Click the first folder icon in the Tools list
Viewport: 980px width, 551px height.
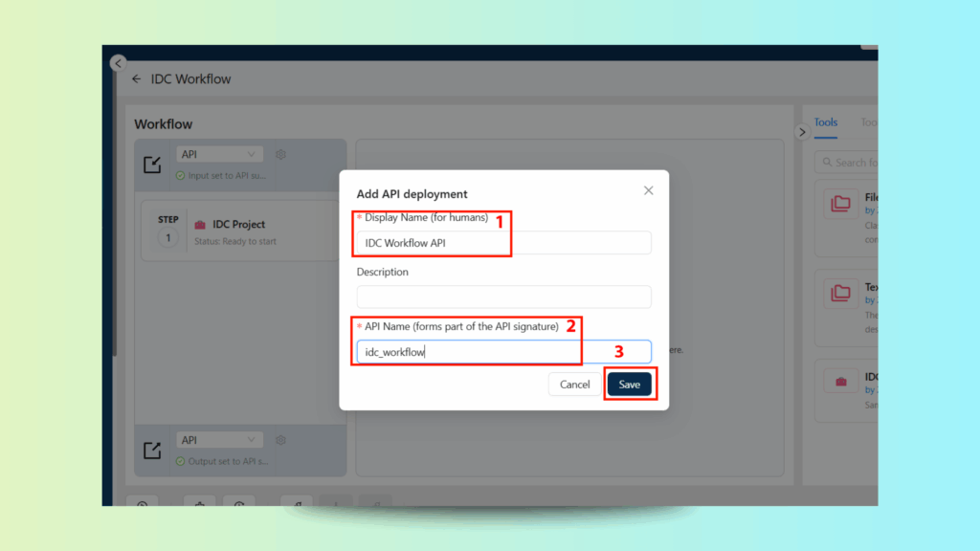coord(840,203)
